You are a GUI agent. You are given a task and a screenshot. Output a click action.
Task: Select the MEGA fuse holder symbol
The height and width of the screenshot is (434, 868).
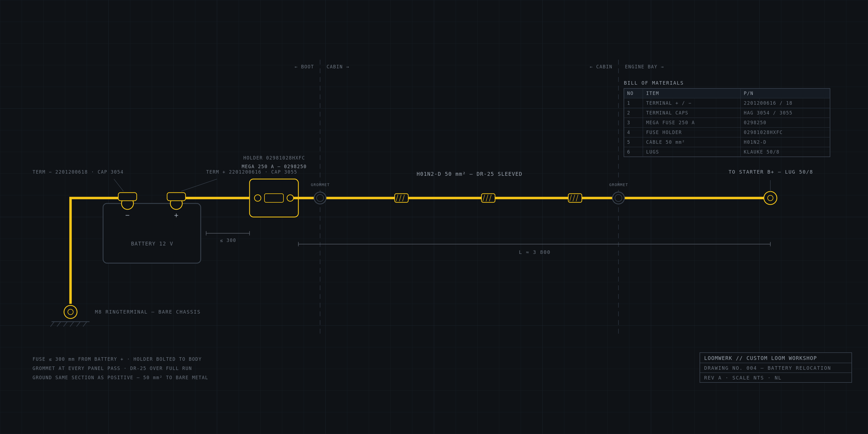click(x=274, y=198)
